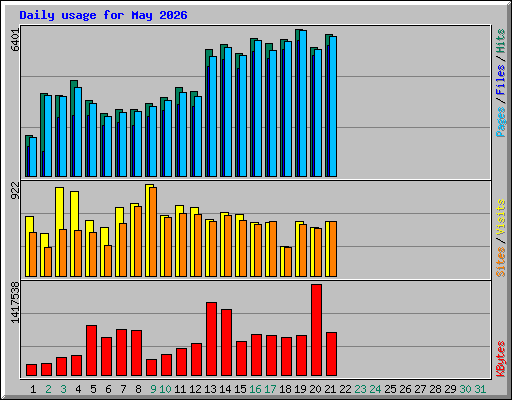Click day 18 on the x-axis
This screenshot has width=512, height=400.
pos(285,389)
